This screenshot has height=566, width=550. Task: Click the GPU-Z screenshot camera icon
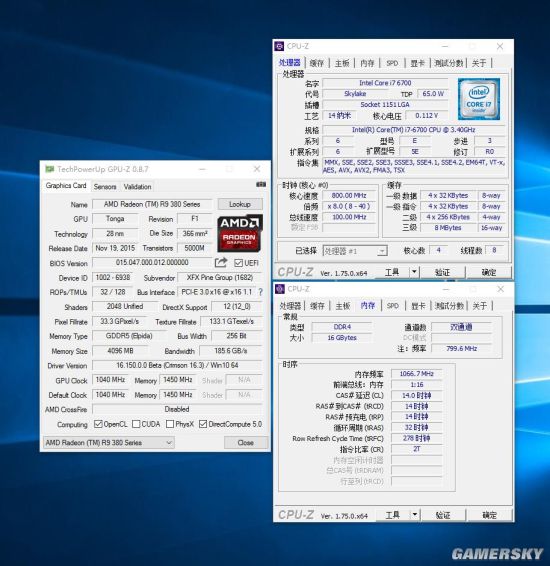pyautogui.click(x=261, y=184)
